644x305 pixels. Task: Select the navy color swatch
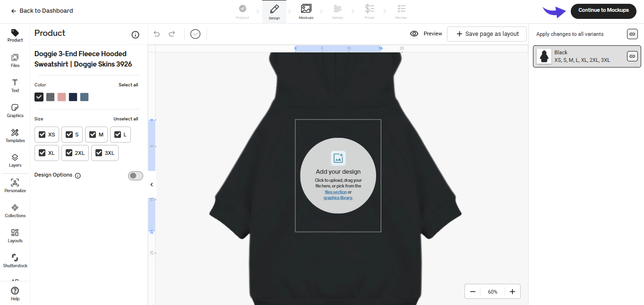coord(73,97)
